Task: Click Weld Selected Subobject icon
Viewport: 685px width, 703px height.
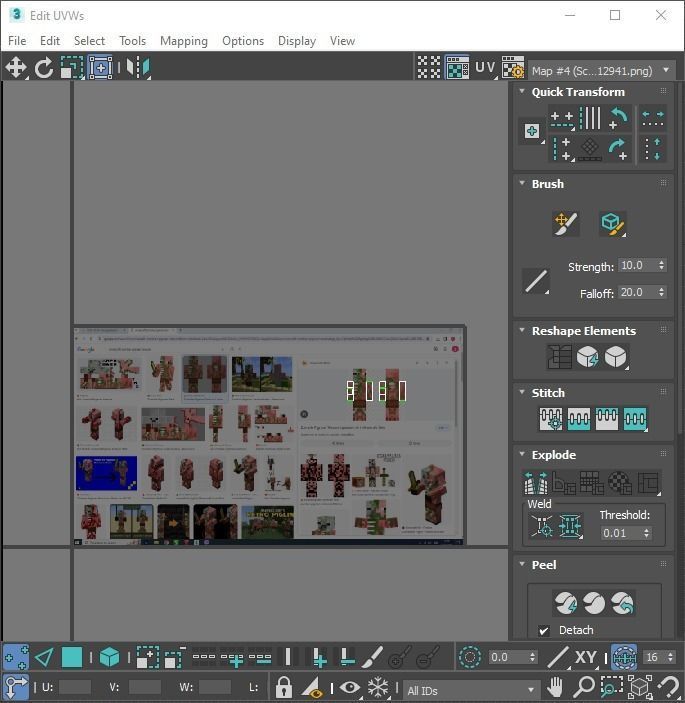Action: click(570, 525)
